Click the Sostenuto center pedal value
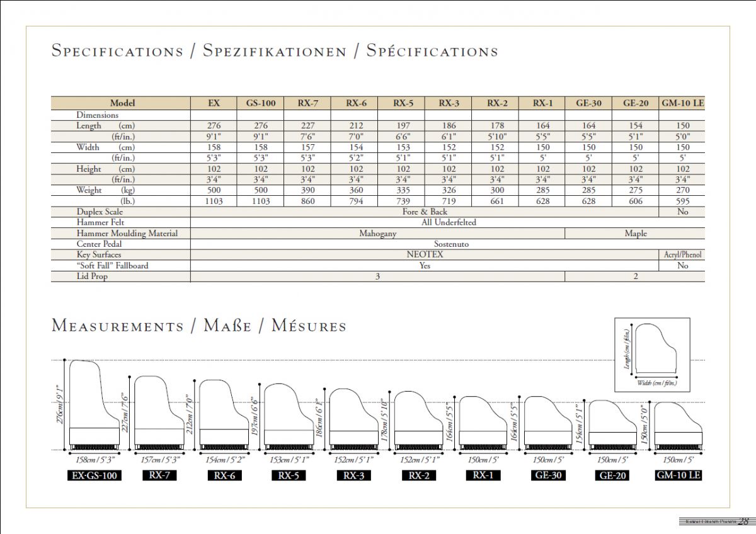This screenshot has height=534, width=756. pyautogui.click(x=451, y=244)
